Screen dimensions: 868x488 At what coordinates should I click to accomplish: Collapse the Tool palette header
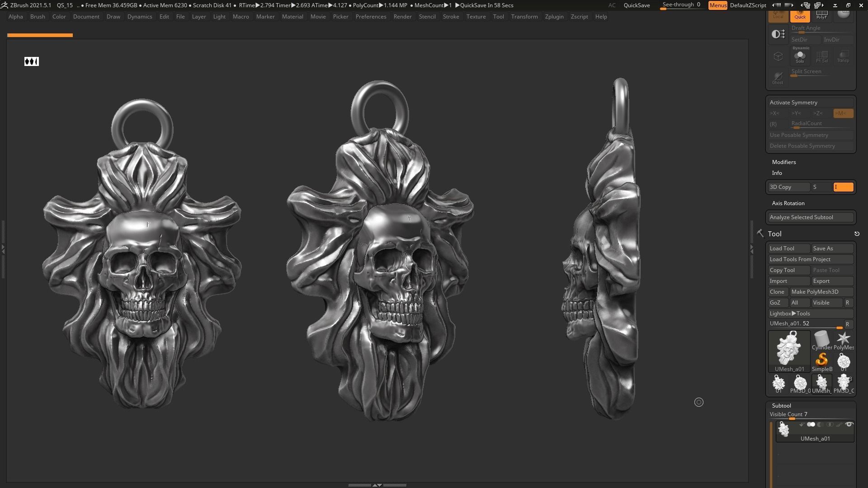pyautogui.click(x=774, y=234)
